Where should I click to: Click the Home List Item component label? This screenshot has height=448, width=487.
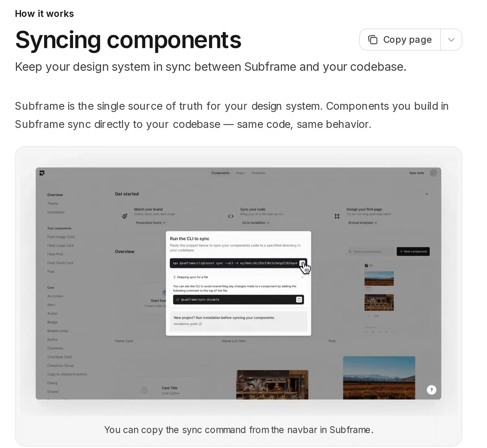234,341
